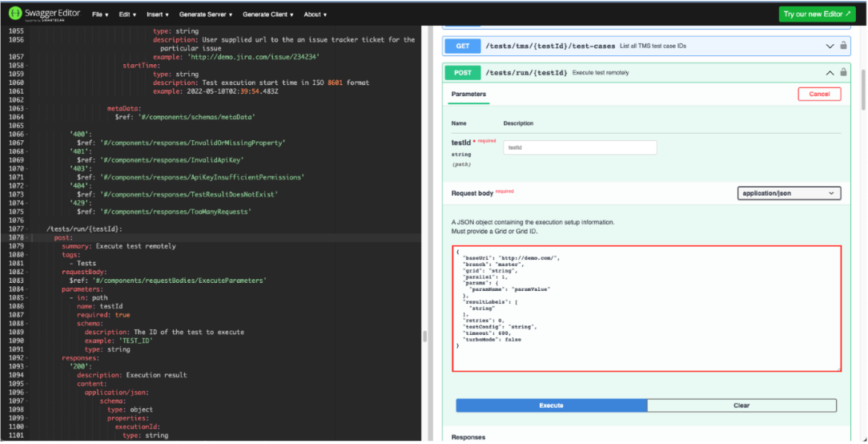
Task: Click fold arrow at line 1078 post
Action: (x=26, y=237)
